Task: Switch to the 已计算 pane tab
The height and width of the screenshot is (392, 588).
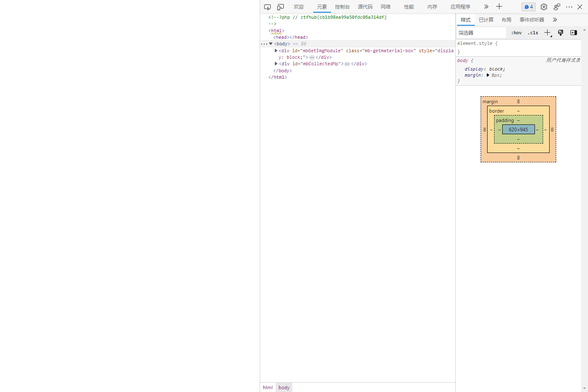Action: coord(486,20)
